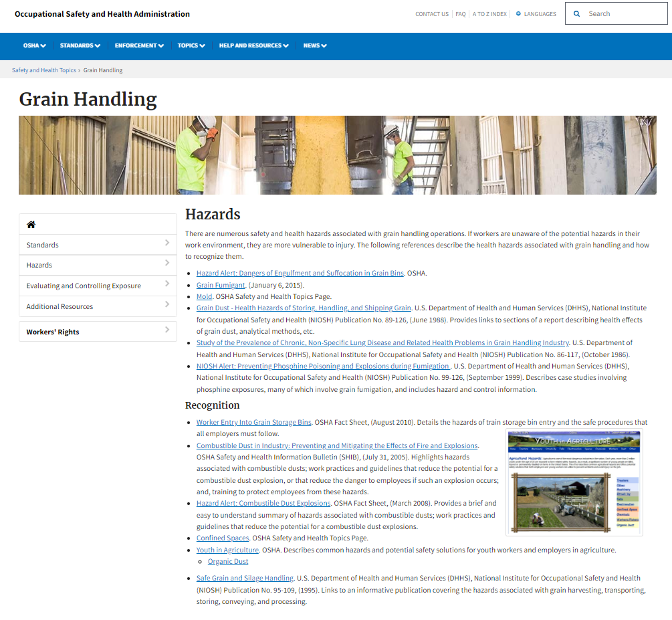Image resolution: width=672 pixels, height=620 pixels.
Task: Expand the Help and Resources menu
Action: tap(253, 45)
